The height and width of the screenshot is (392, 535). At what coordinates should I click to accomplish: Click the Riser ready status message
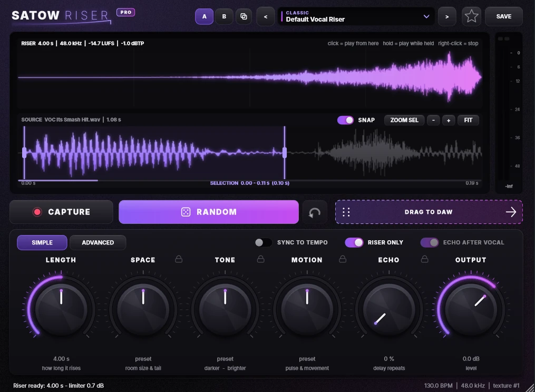coord(59,386)
